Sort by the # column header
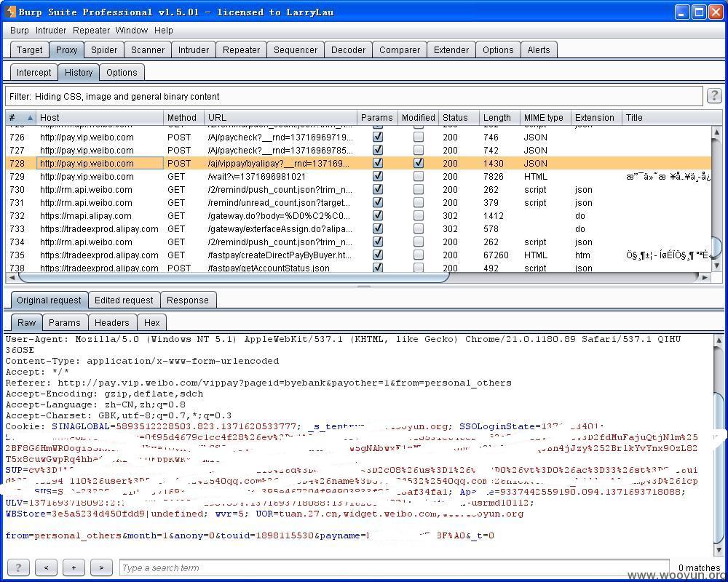Screen dimensions: 728x582 pos(21,117)
